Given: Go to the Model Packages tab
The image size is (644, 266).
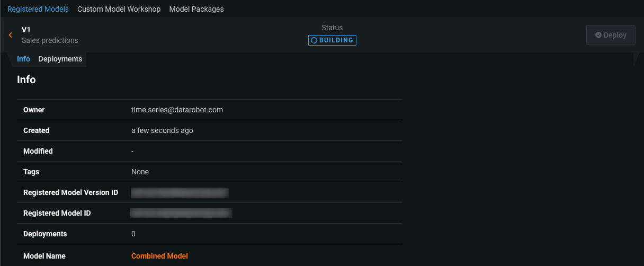Looking at the screenshot, I should pos(196,9).
